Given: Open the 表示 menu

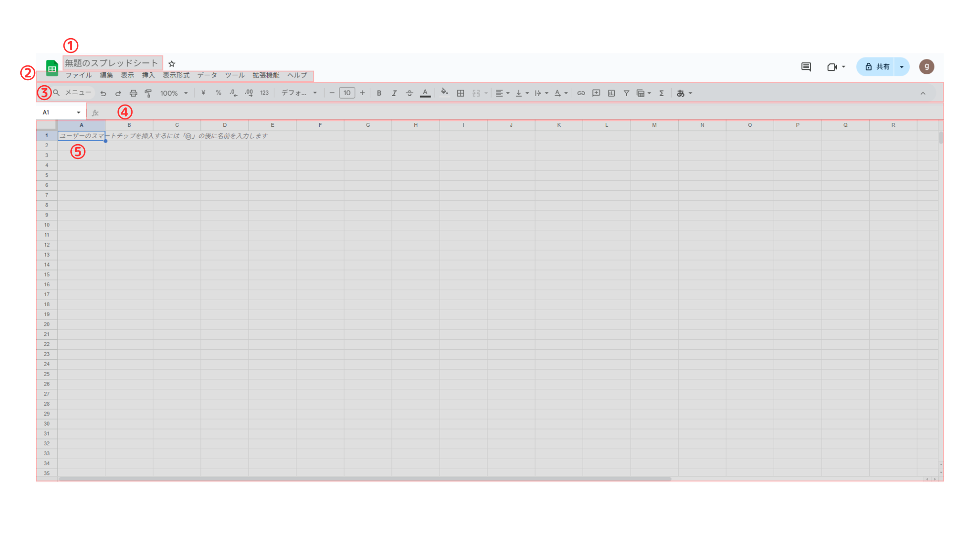Looking at the screenshot, I should tap(127, 75).
